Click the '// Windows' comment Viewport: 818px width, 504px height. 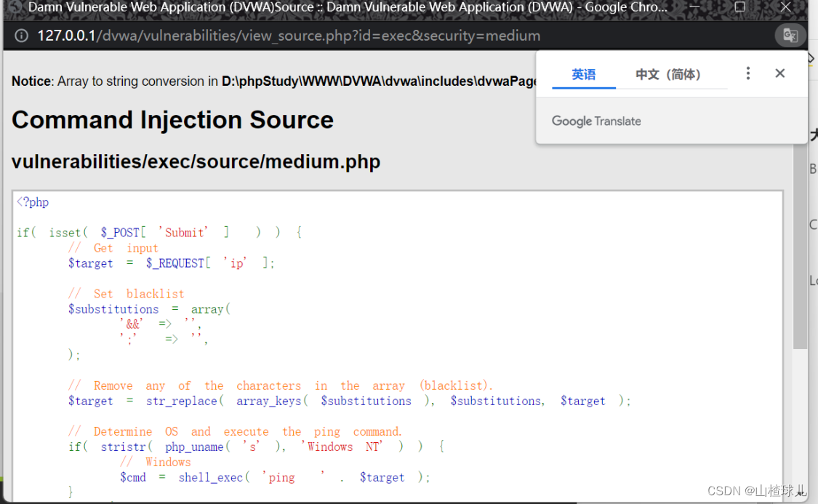156,463
